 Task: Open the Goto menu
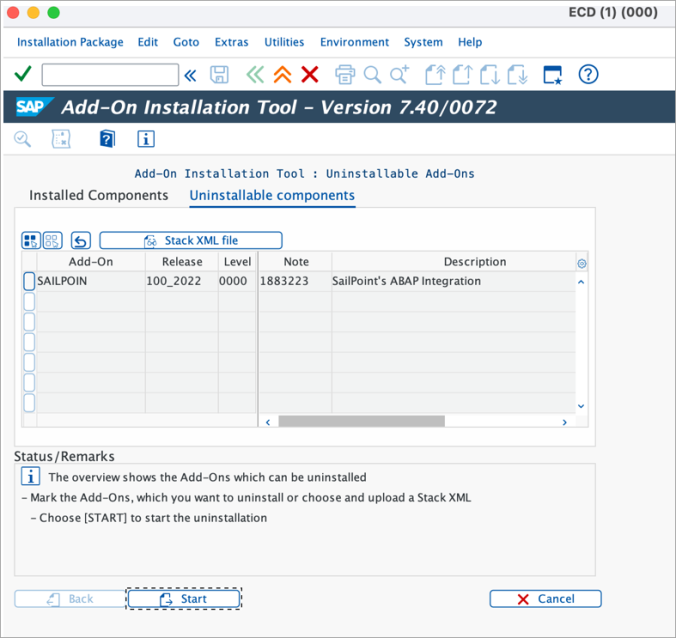(186, 42)
